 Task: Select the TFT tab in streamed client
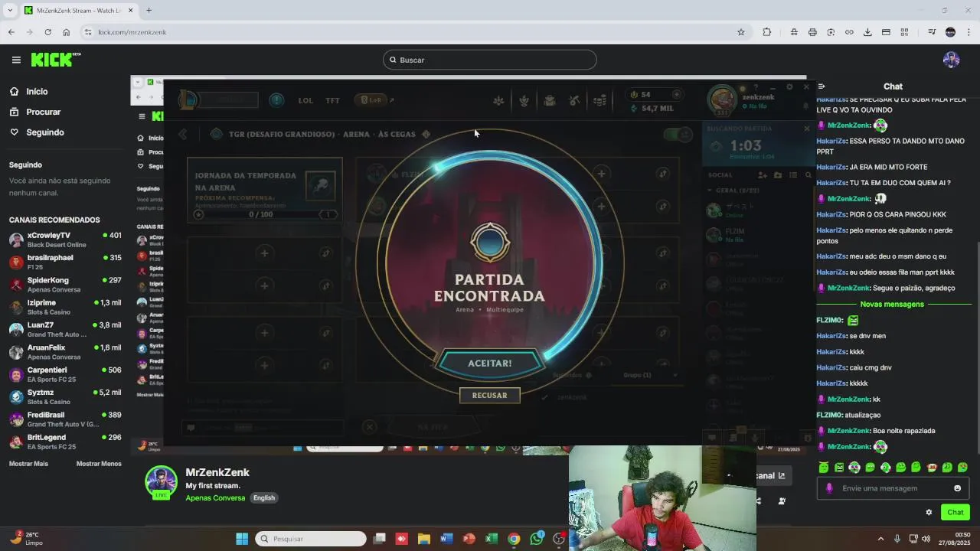click(332, 100)
